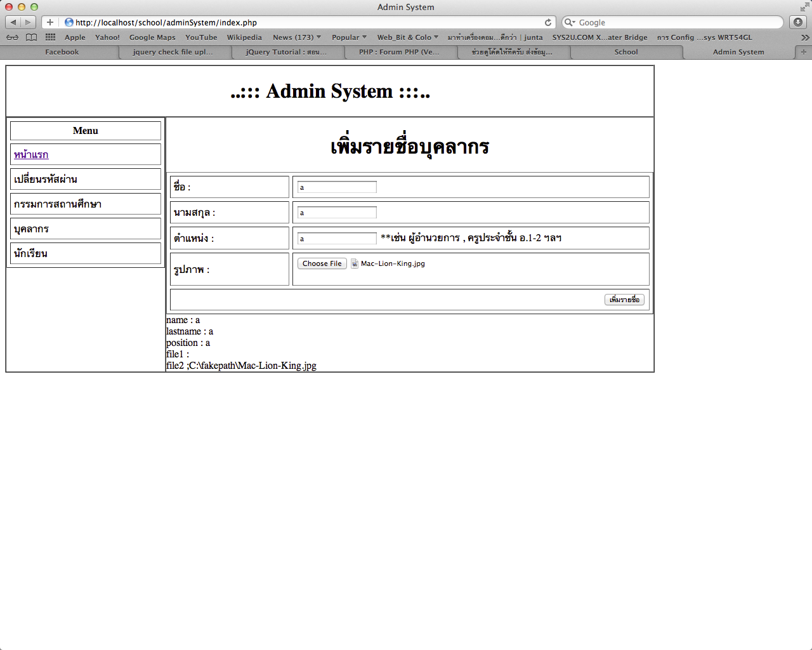The image size is (812, 650).
Task: Open Top Sites grid icon
Action: tap(51, 37)
